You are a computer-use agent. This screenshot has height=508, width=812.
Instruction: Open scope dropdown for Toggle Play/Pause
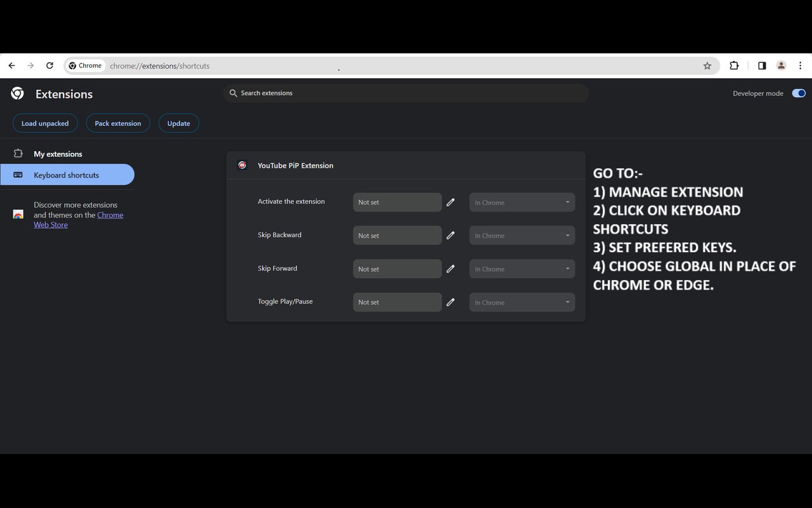(522, 302)
